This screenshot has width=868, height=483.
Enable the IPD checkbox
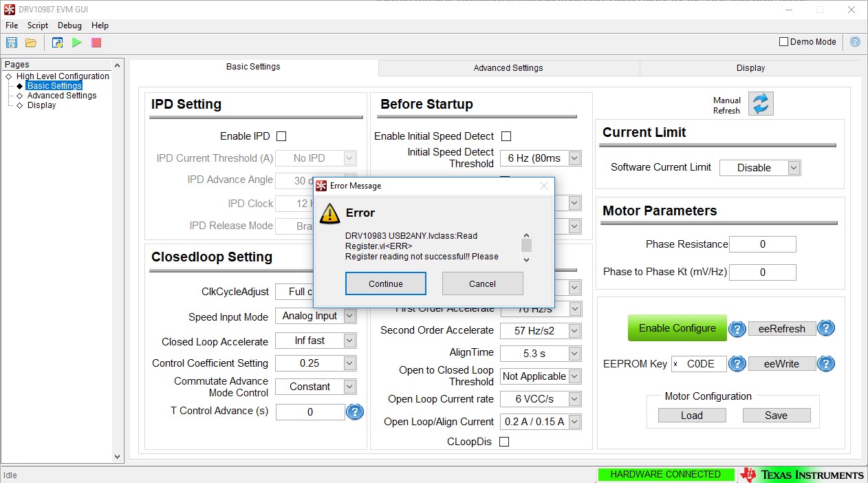pyautogui.click(x=281, y=136)
